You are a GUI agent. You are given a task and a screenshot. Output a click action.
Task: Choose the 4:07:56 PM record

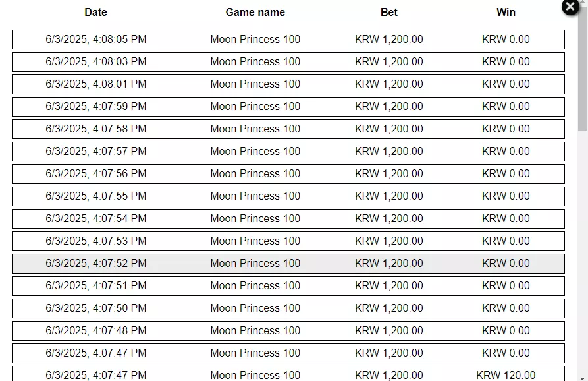click(x=288, y=174)
